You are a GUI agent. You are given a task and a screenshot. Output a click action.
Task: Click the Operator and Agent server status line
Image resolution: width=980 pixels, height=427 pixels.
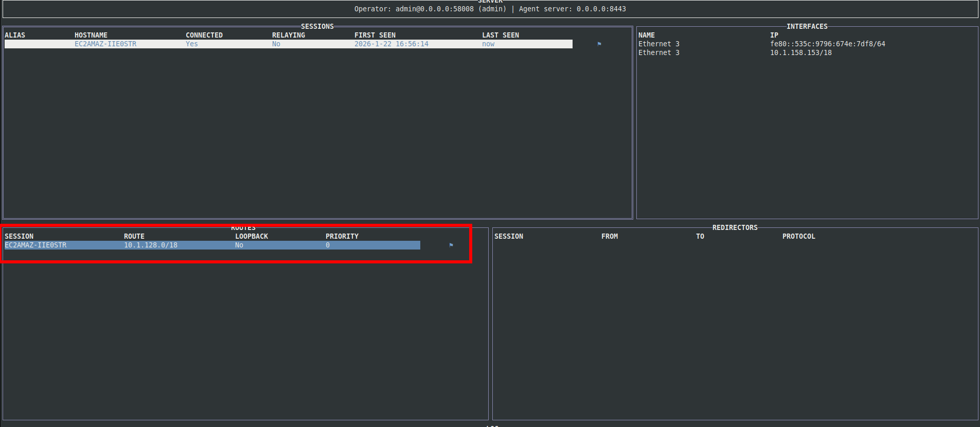click(x=490, y=9)
